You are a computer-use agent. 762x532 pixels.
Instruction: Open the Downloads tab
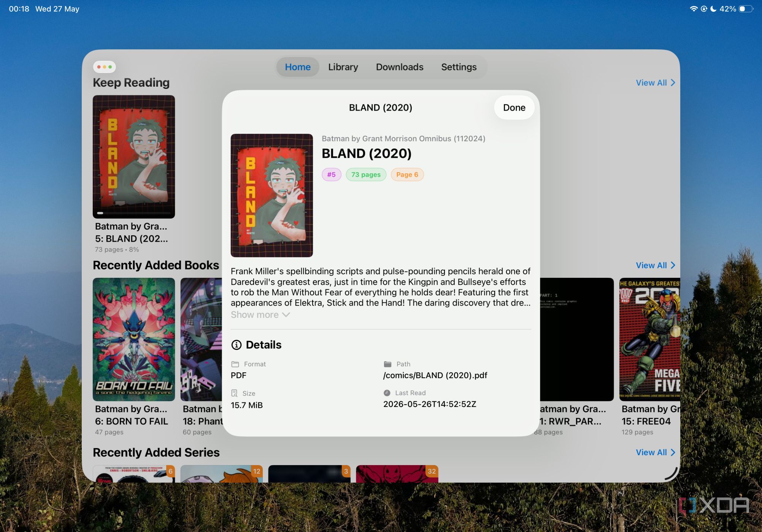tap(400, 67)
